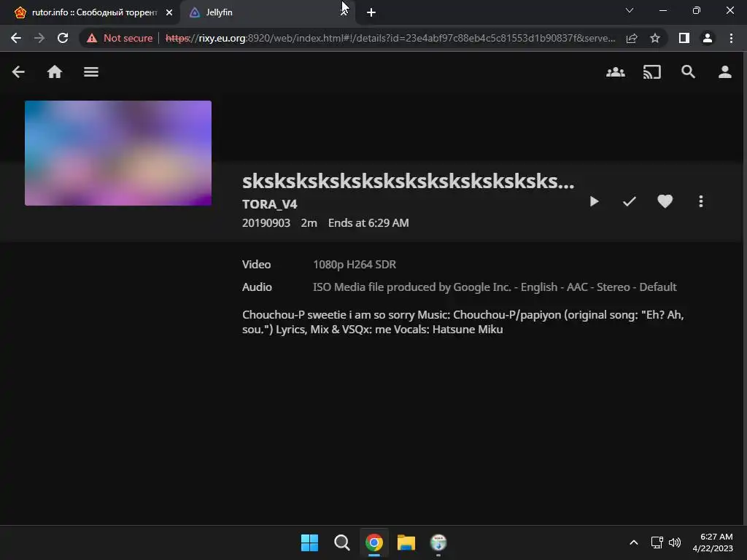
Task: Open the Chrome three-dot menu
Action: pos(731,38)
